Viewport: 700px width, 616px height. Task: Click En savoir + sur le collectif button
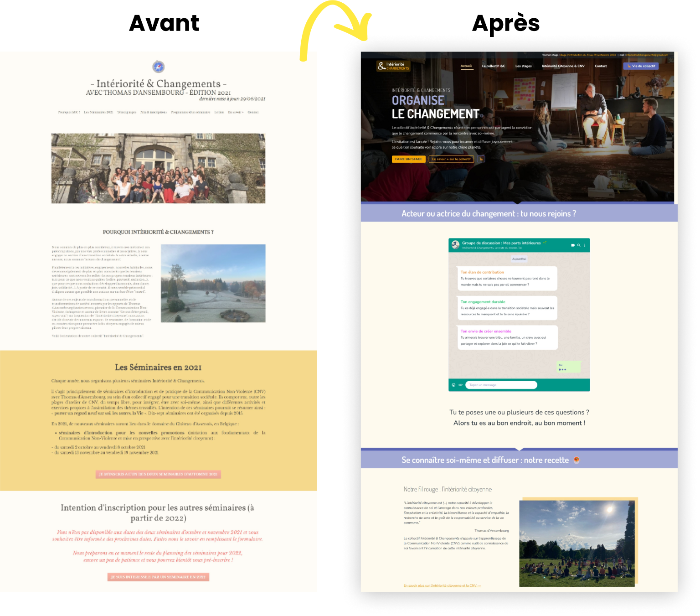click(x=451, y=159)
